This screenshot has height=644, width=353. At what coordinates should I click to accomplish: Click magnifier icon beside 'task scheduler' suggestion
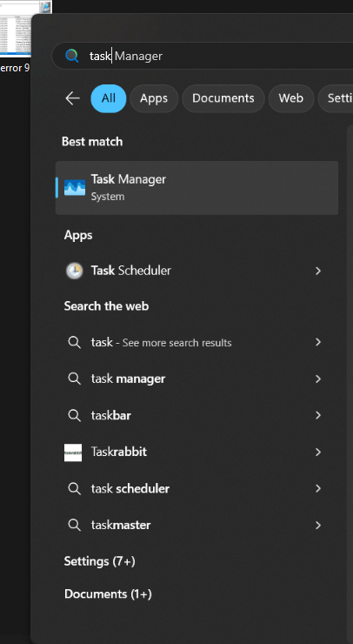pos(74,489)
